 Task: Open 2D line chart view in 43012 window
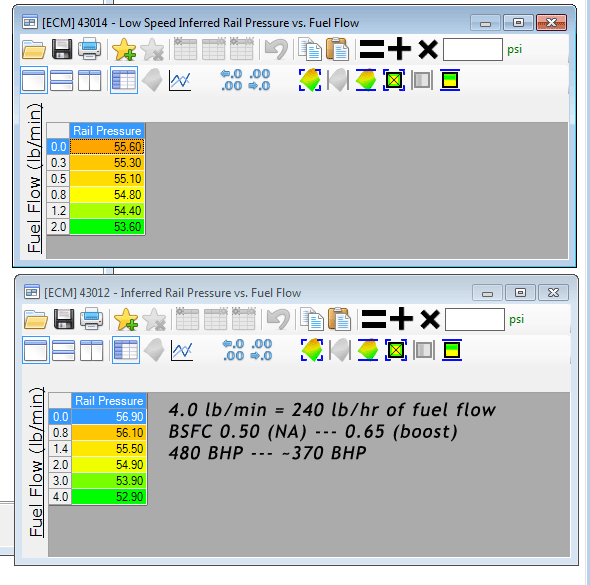pyautogui.click(x=182, y=350)
